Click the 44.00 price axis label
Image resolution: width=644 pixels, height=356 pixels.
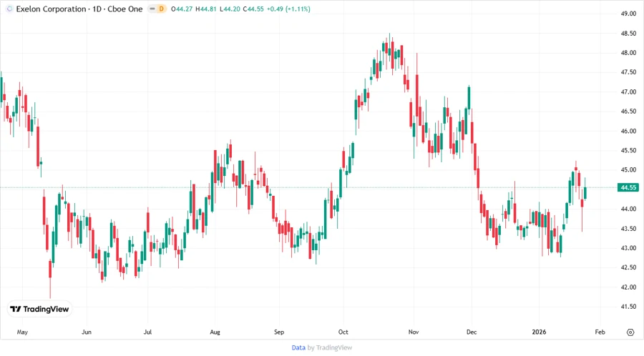[628, 209]
